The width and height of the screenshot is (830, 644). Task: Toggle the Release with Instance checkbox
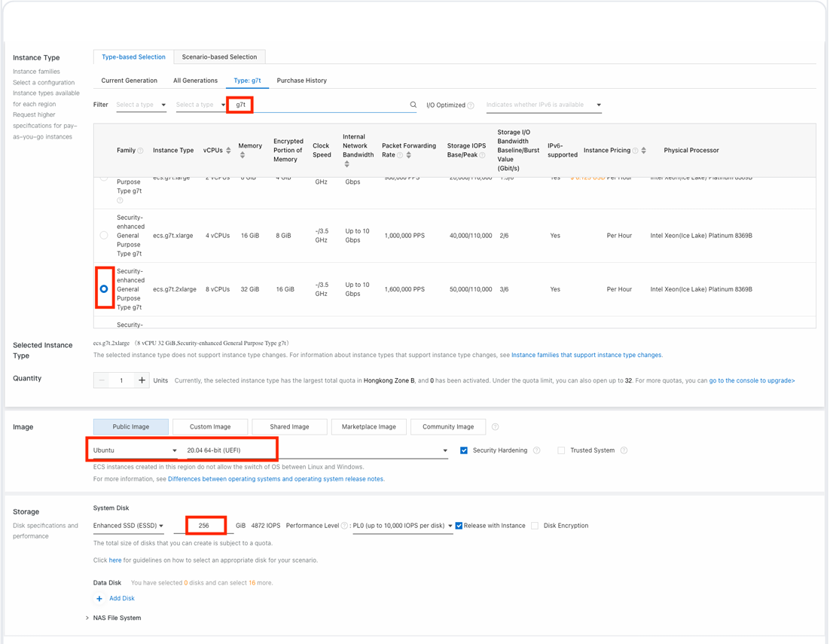[x=459, y=526]
